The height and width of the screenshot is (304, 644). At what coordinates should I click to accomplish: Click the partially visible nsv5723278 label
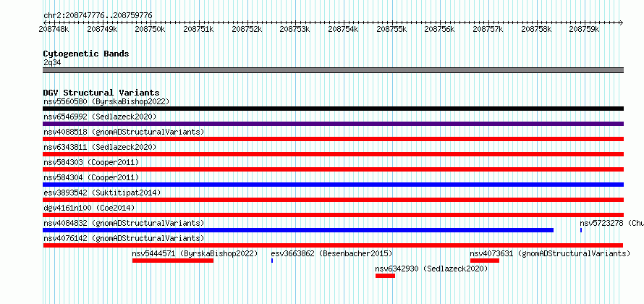(611, 223)
